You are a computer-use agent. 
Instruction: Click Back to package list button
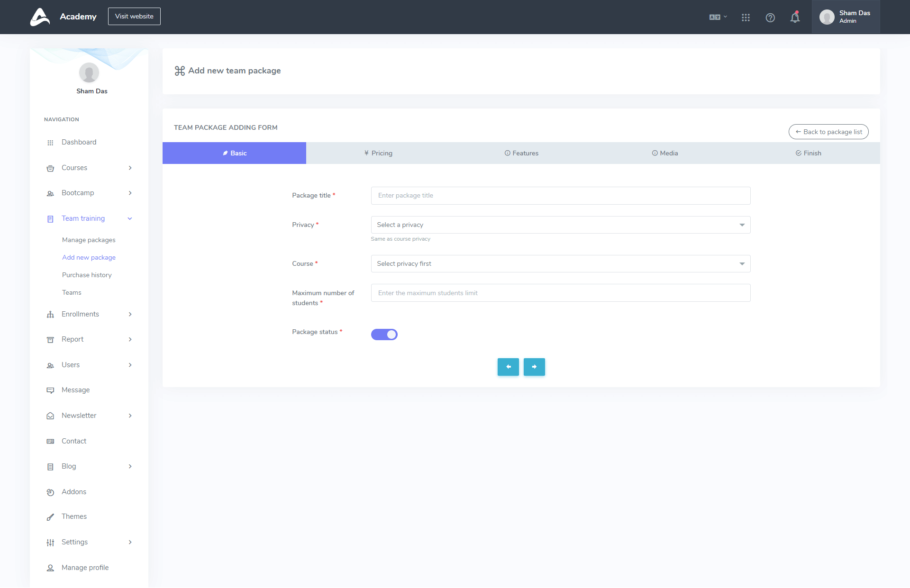pos(828,132)
